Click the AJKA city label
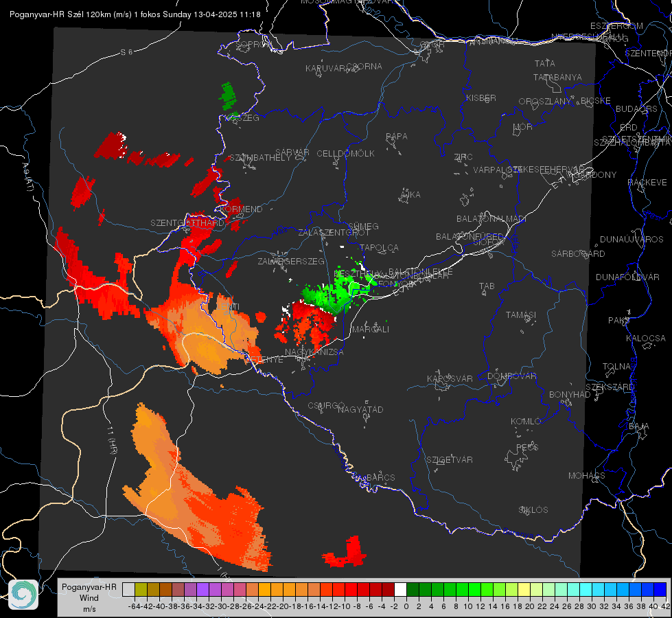Image resolution: width=672 pixels, height=618 pixels. point(410,195)
